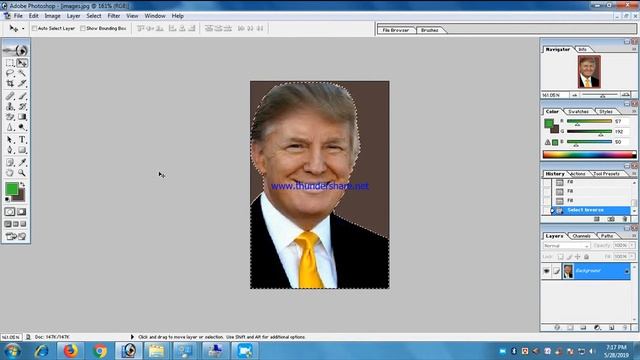Hide the Background layer eye icon
This screenshot has width=640, height=360.
(x=547, y=271)
